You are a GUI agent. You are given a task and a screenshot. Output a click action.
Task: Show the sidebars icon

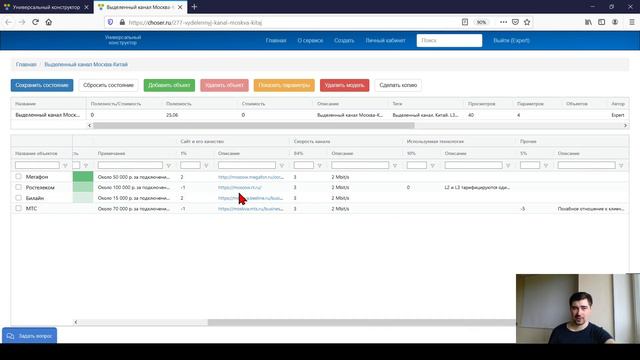pos(602,22)
